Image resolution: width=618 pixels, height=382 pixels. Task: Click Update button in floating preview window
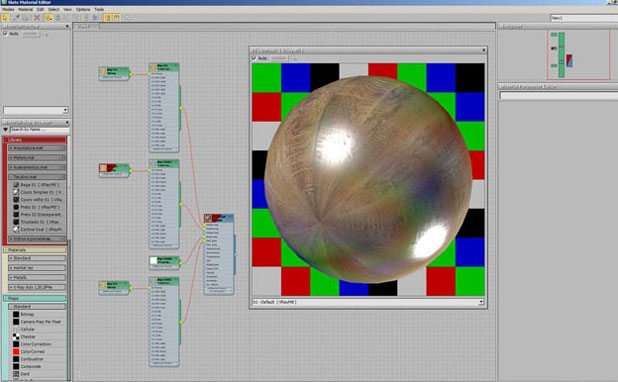coord(279,58)
